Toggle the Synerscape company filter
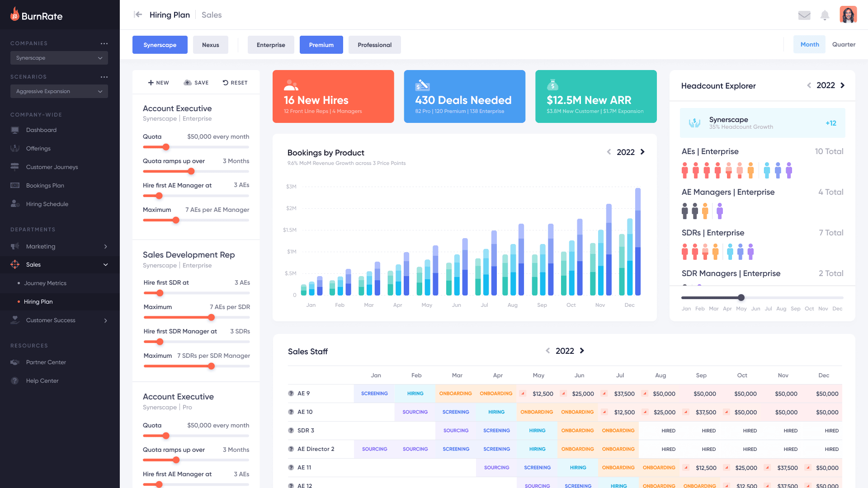 pos(160,45)
